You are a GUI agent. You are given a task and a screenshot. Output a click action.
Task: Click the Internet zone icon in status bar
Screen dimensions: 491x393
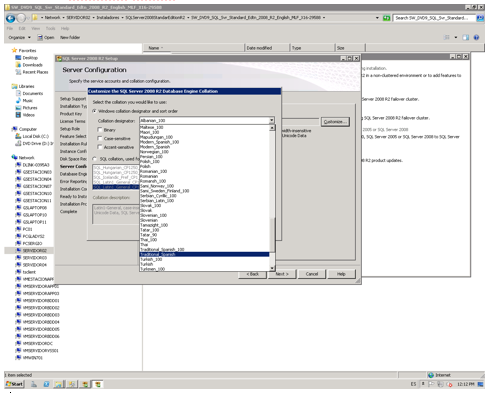pyautogui.click(x=431, y=375)
